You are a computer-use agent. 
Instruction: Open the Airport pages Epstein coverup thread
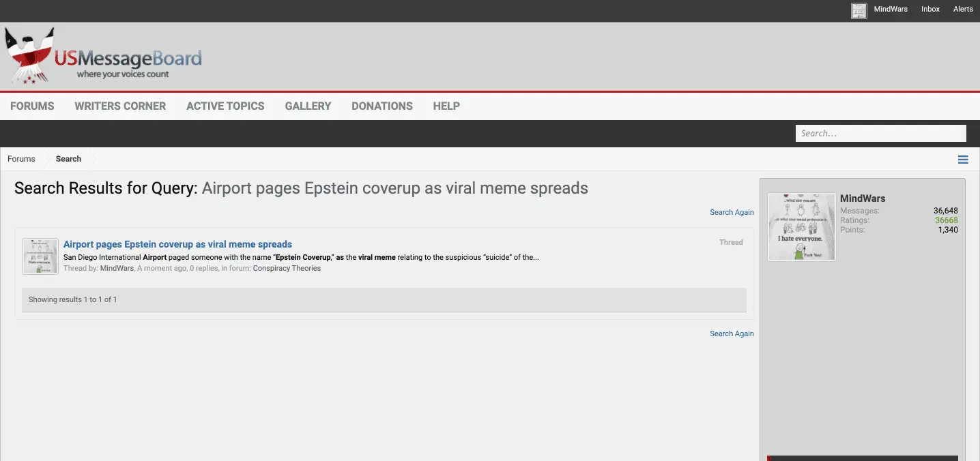[177, 244]
